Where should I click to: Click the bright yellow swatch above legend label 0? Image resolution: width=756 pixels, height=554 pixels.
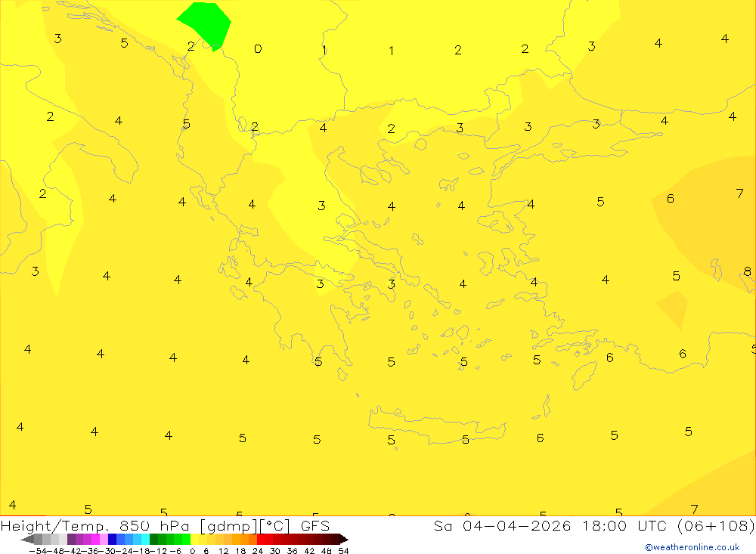[x=194, y=539]
